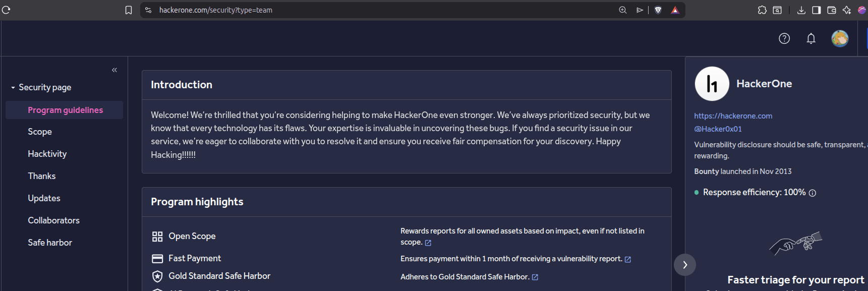Bookmark this page with the bookmark icon
Screen dimensions: 868x291
[x=129, y=10]
